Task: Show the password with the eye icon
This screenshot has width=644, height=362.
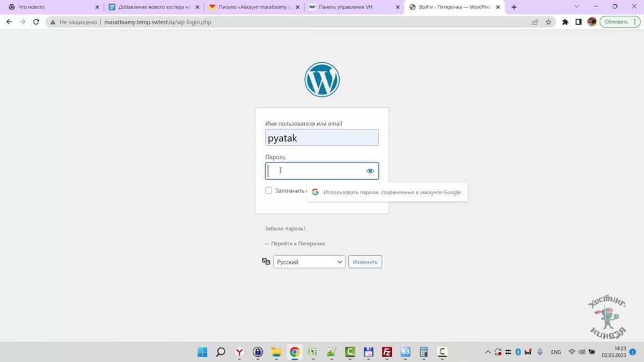Action: click(370, 171)
